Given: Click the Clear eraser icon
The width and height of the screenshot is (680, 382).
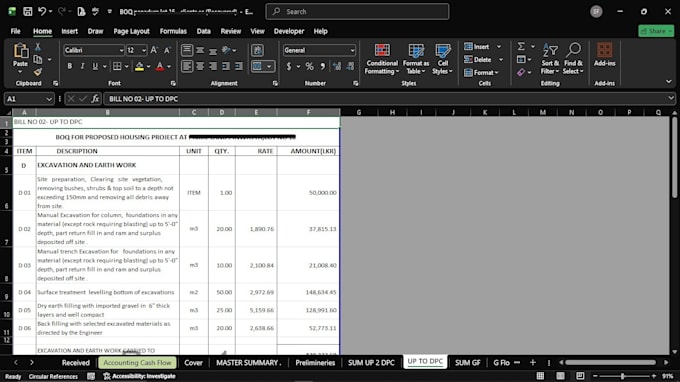Looking at the screenshot, I should (521, 72).
